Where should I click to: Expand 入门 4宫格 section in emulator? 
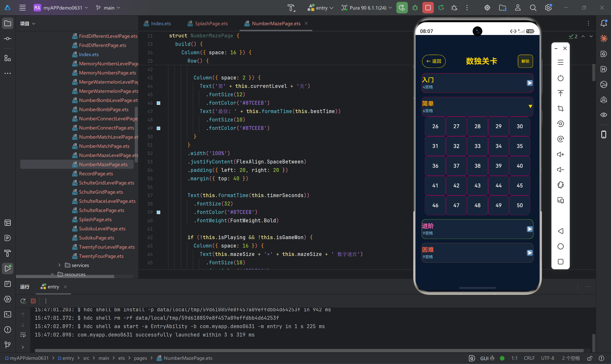pos(477,83)
